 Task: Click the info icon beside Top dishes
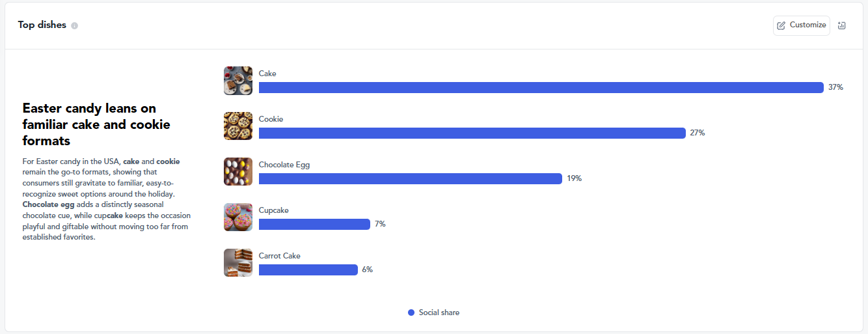(x=75, y=25)
